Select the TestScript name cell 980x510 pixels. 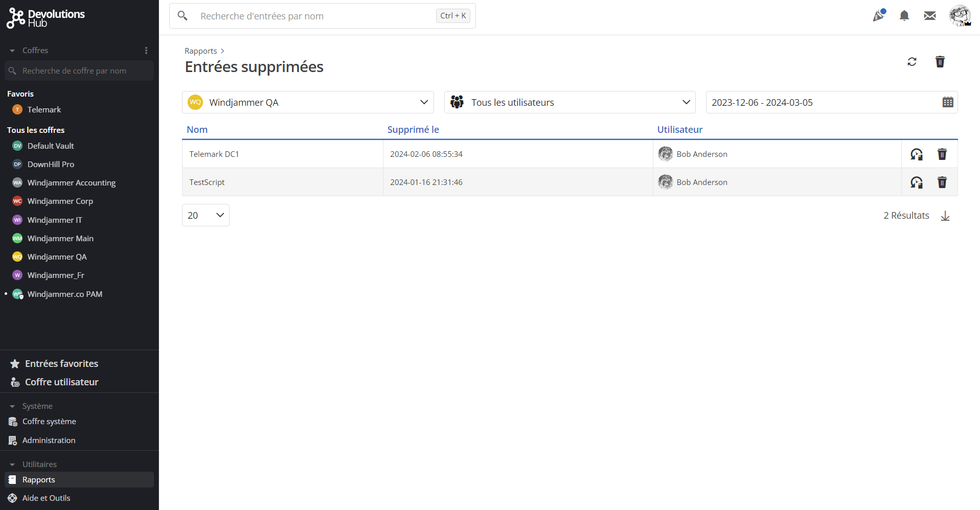click(x=283, y=182)
